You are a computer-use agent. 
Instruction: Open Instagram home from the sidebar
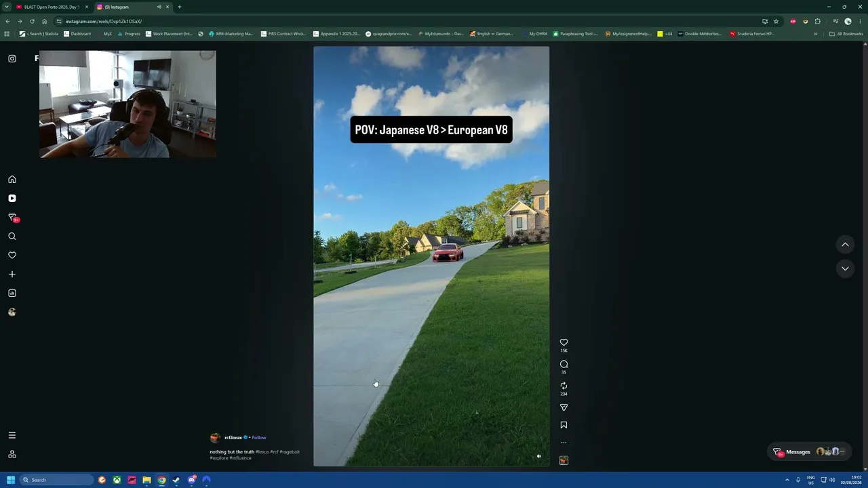click(12, 180)
